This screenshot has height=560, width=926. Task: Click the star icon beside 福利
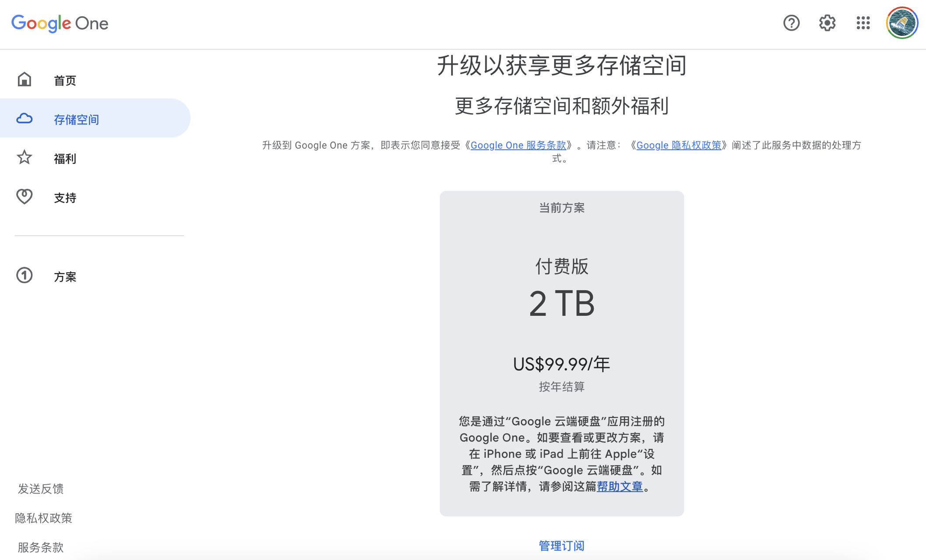(25, 157)
